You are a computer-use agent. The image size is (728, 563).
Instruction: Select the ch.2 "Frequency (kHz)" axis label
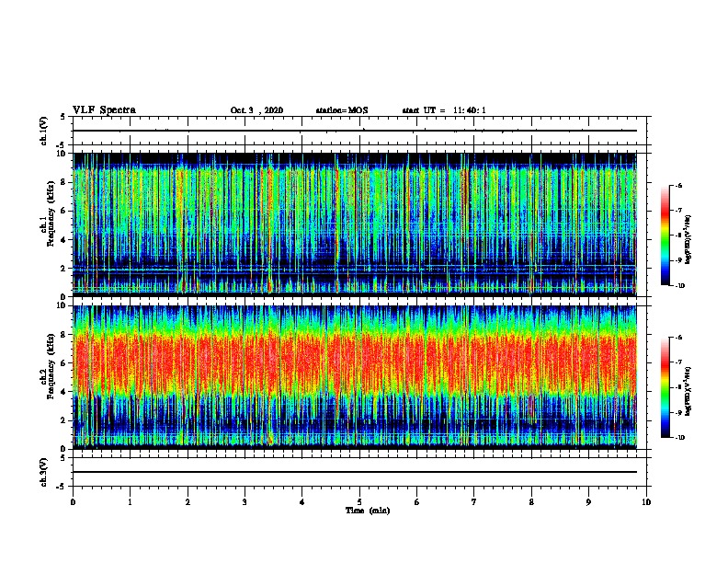pos(51,366)
